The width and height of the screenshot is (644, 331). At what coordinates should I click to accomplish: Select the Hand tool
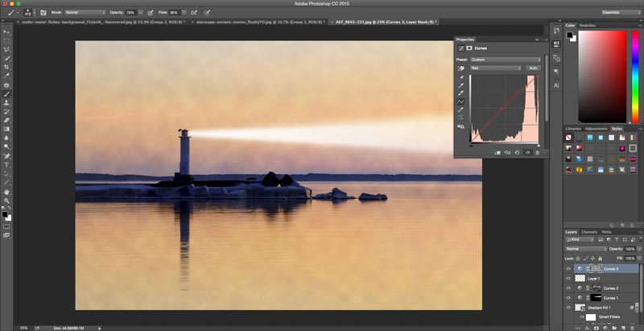[7, 192]
